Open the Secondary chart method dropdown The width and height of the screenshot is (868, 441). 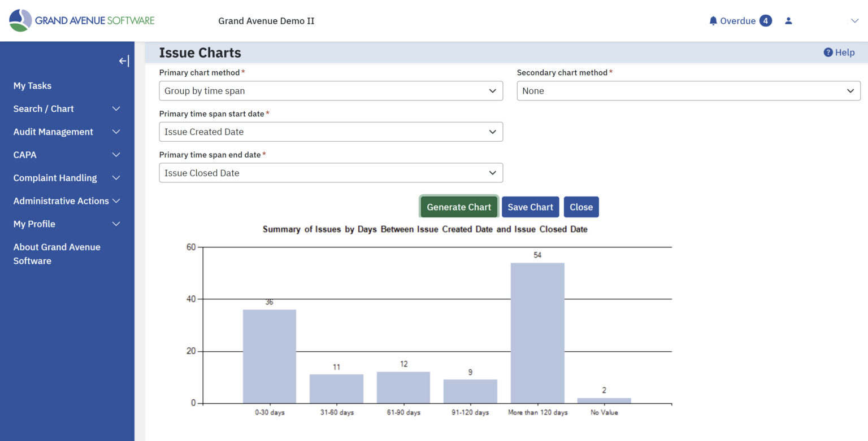[x=688, y=90]
